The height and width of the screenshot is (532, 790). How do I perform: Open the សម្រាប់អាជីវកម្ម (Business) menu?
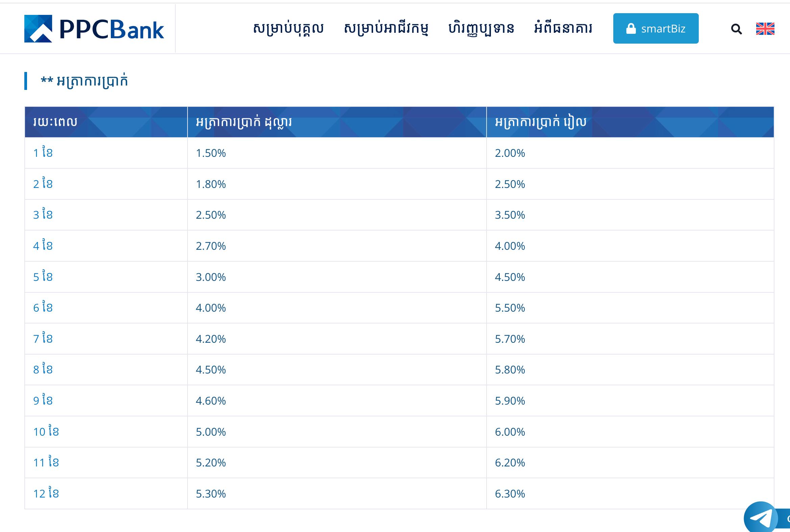[386, 29]
